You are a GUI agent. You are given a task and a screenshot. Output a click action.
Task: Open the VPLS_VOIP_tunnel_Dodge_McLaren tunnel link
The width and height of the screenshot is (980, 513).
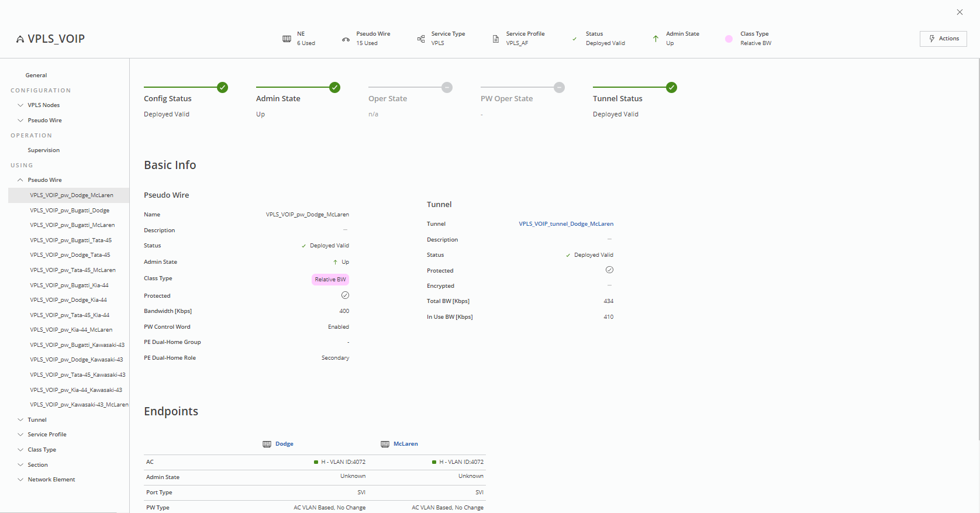pyautogui.click(x=565, y=224)
